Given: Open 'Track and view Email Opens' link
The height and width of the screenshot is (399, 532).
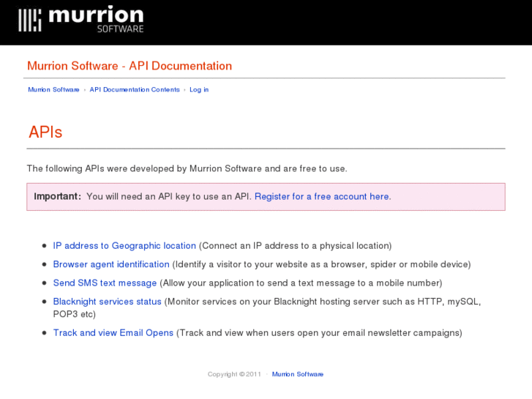Looking at the screenshot, I should tap(113, 333).
